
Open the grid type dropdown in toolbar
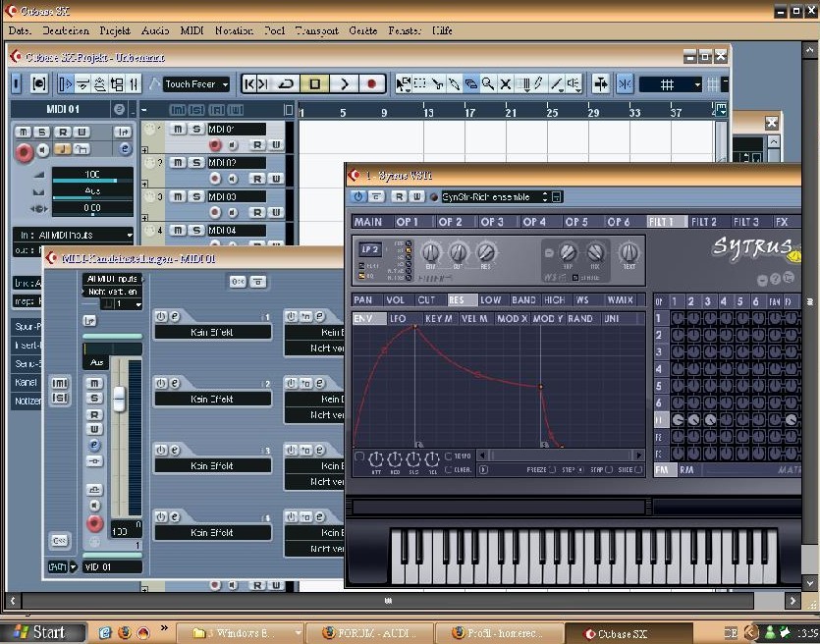click(671, 83)
